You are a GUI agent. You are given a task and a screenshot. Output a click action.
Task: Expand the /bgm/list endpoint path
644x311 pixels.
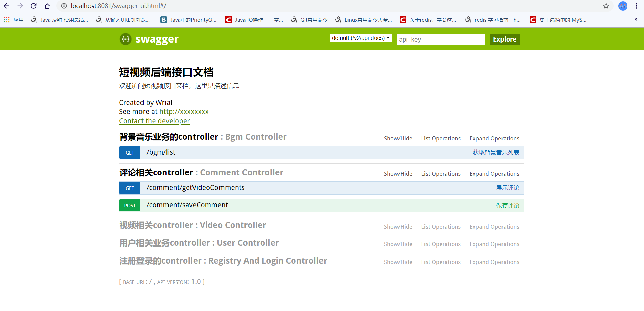(161, 152)
